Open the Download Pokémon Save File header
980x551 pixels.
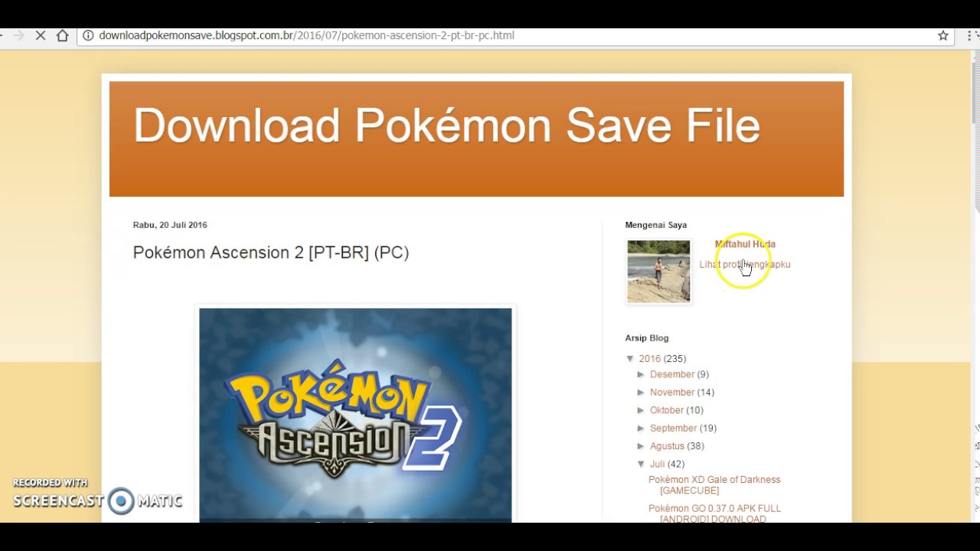coord(447,126)
